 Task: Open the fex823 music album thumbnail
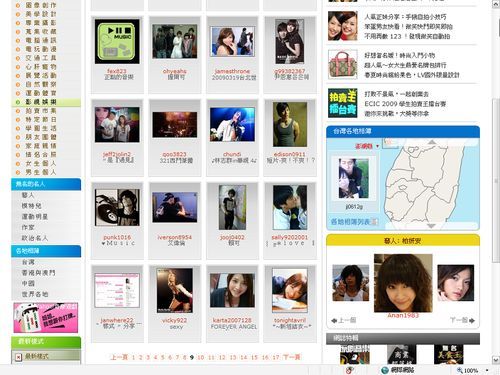(117, 42)
